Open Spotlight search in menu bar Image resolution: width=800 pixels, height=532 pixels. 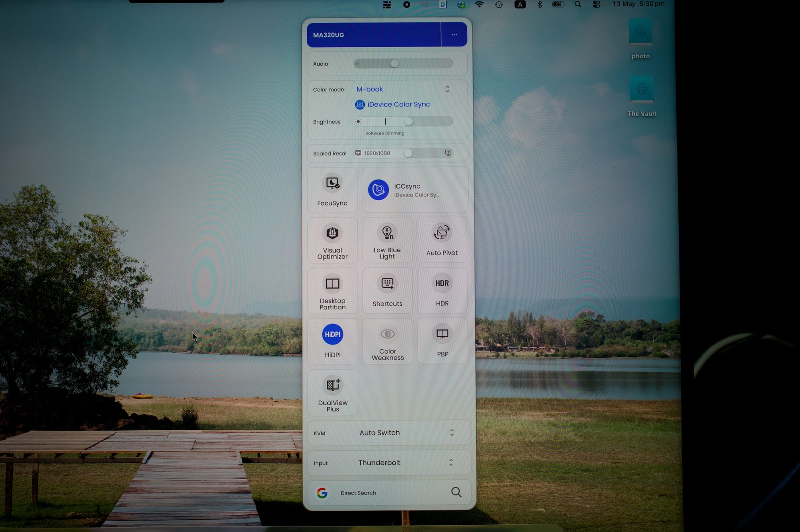[578, 4]
